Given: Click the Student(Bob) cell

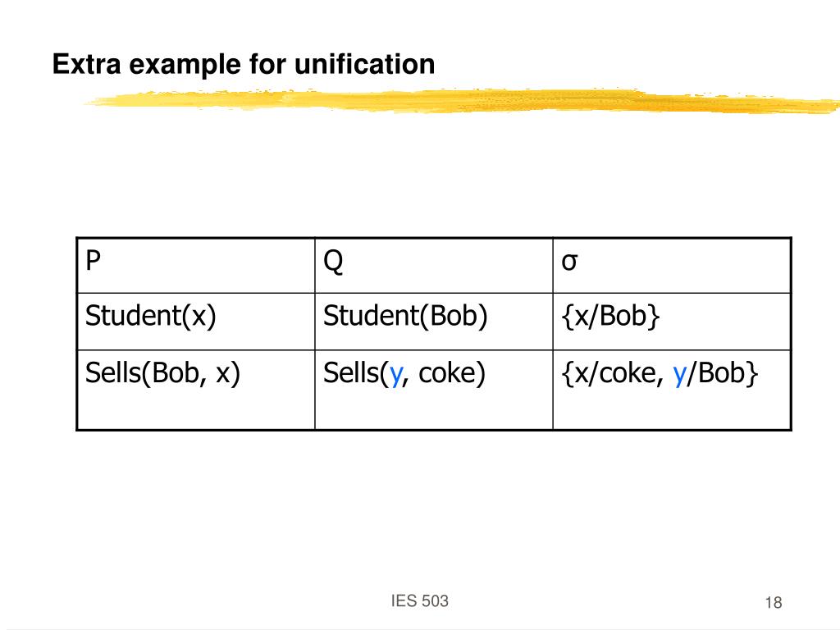Looking at the screenshot, I should point(434,322).
